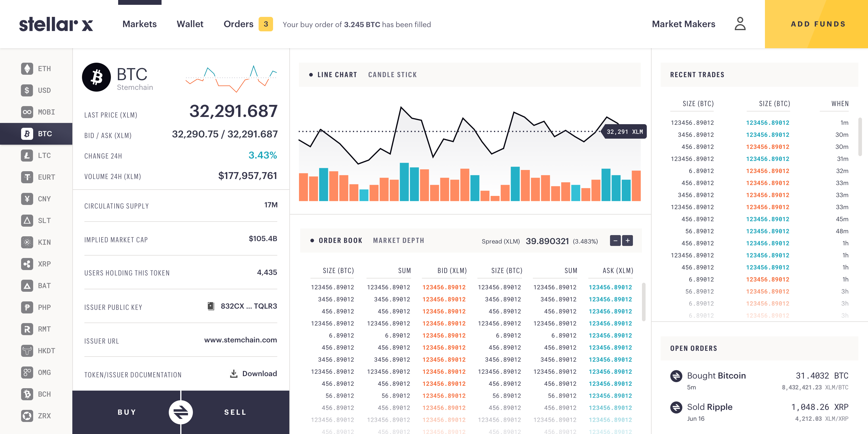Decrease order book precision with minus button
Screen dimensions: 868x434
pos(615,241)
